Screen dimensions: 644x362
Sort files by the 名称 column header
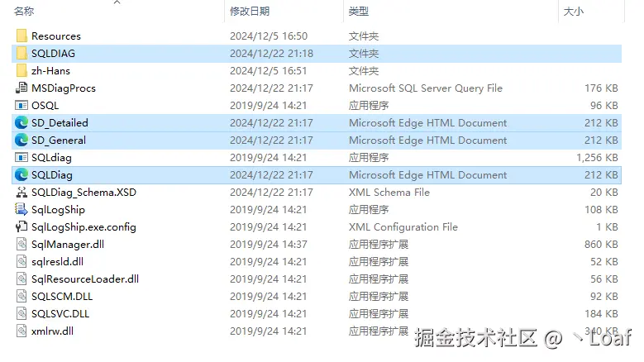click(25, 12)
